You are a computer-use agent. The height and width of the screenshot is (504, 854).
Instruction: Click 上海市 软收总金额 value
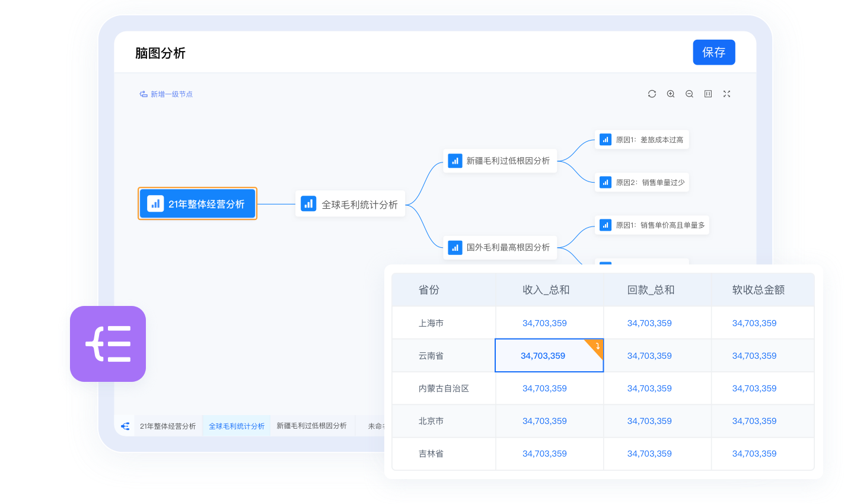[x=754, y=323]
